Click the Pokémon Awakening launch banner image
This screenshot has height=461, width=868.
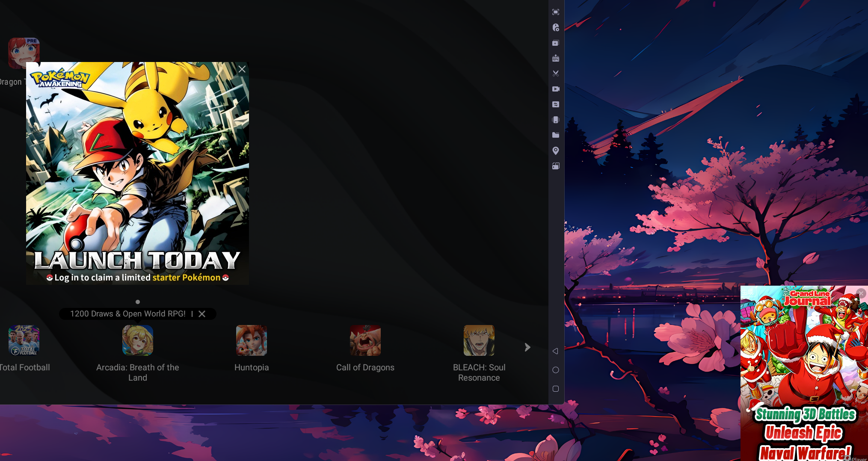tap(137, 173)
